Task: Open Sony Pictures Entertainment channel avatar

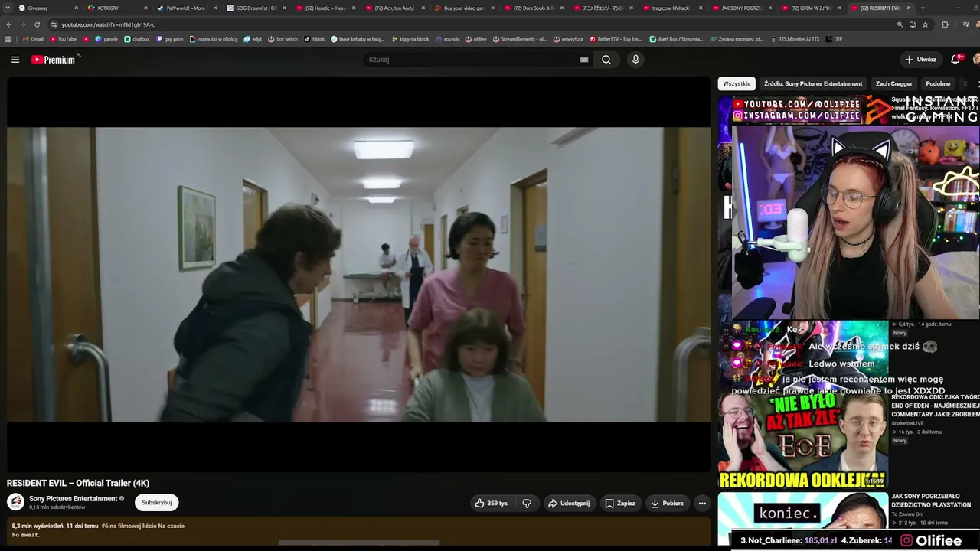Action: tap(15, 502)
